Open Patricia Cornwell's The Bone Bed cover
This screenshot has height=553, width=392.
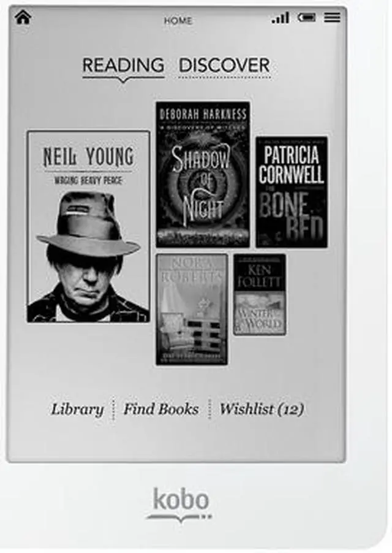coord(292,193)
